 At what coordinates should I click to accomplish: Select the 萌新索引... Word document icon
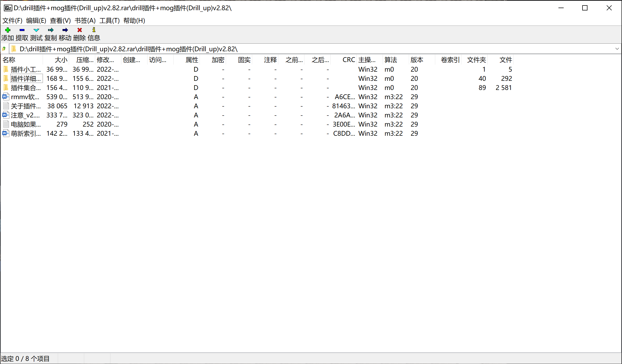[6, 133]
